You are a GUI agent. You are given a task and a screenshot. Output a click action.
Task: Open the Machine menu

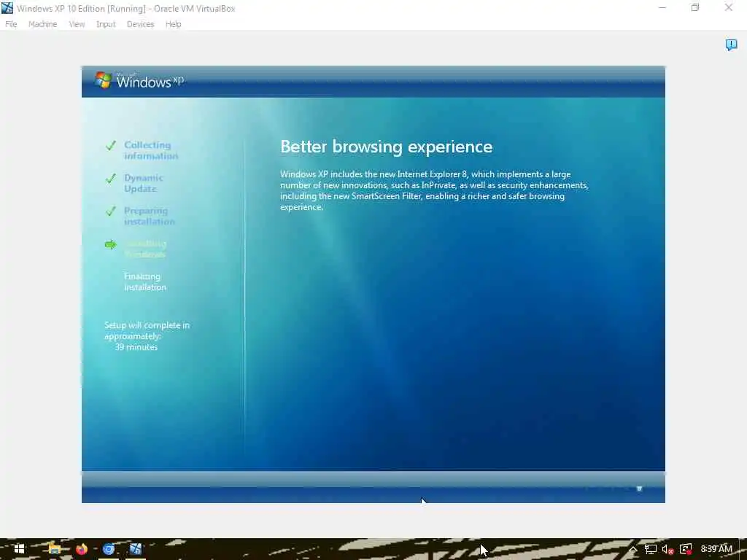click(42, 24)
